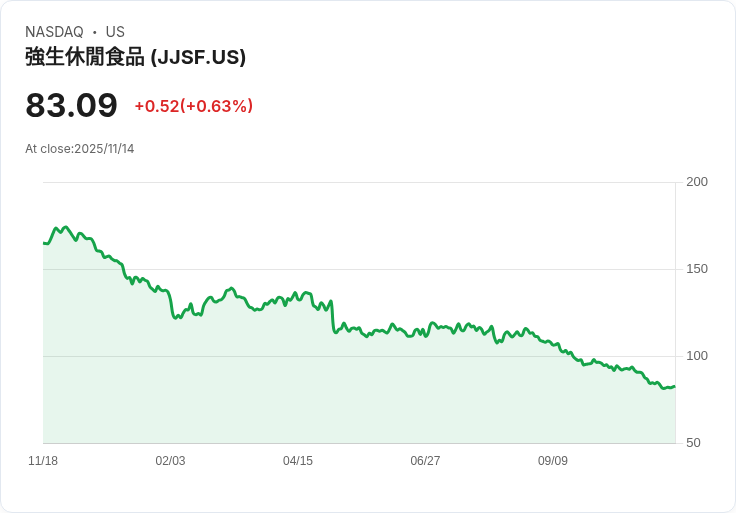Click the rightmost end of the green price line
The image size is (736, 513).
(674, 386)
